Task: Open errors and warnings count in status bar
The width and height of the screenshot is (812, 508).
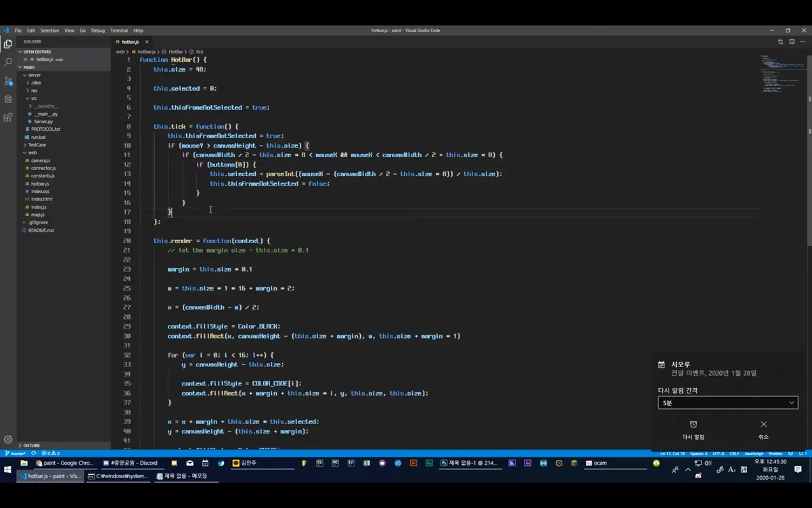Action: (x=51, y=453)
